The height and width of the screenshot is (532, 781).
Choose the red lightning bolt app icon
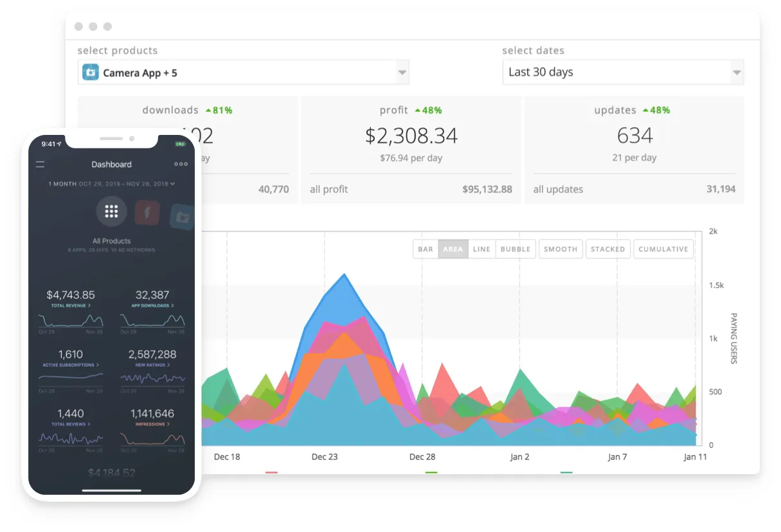[147, 213]
